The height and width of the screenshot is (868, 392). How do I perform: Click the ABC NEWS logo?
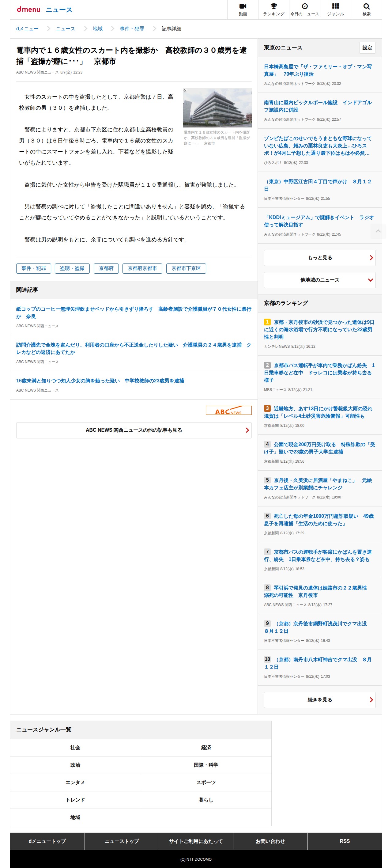[229, 410]
